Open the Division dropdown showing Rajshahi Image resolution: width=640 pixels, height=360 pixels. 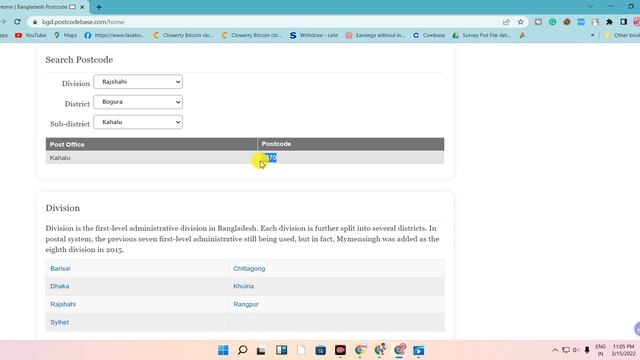point(138,82)
